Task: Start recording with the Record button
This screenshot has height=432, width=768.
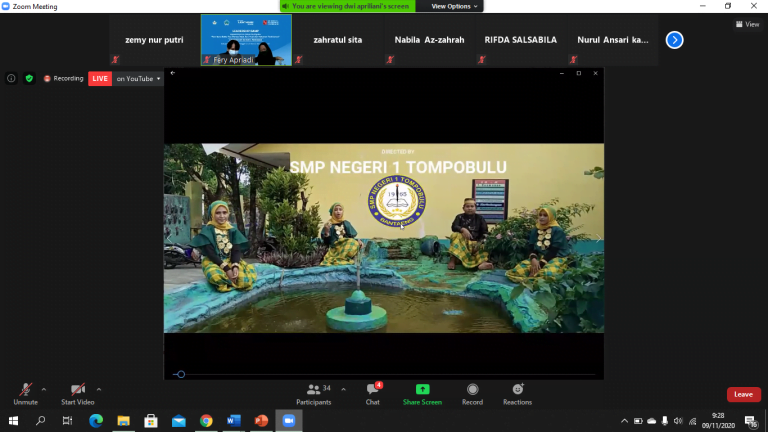Action: pyautogui.click(x=472, y=391)
